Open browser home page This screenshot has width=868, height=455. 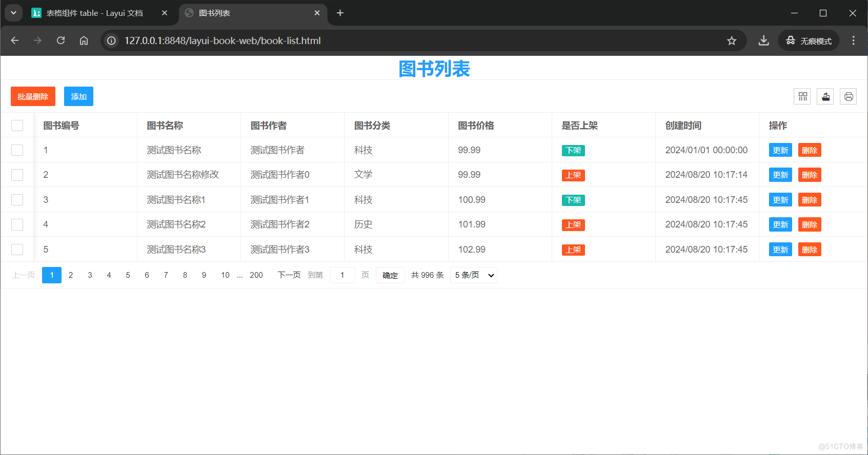tap(84, 40)
